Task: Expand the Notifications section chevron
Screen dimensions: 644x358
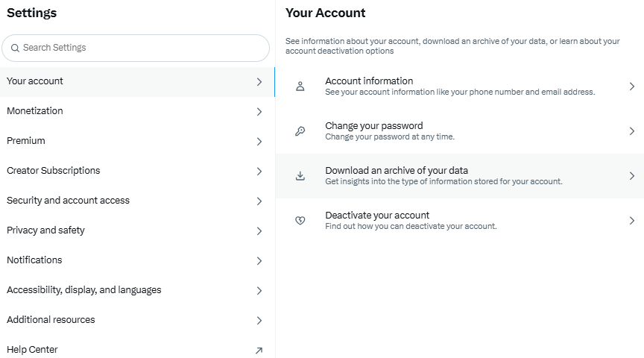Action: pyautogui.click(x=259, y=261)
